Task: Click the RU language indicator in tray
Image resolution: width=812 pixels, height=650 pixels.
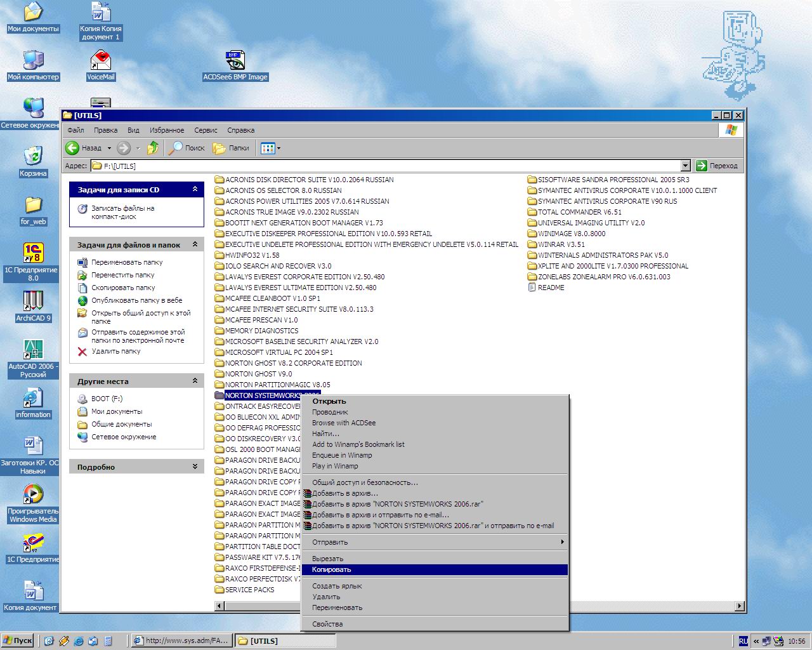Action: 743,641
